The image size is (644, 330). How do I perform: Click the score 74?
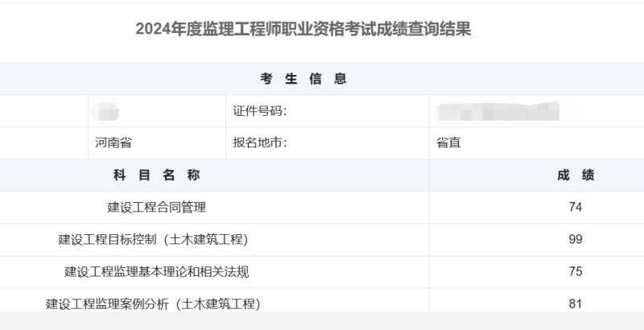[x=575, y=207]
